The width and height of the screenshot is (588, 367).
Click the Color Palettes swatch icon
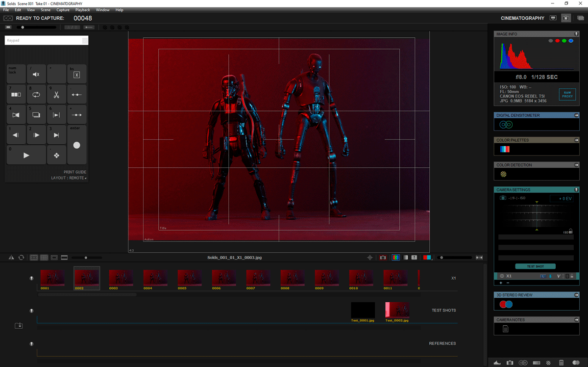505,149
